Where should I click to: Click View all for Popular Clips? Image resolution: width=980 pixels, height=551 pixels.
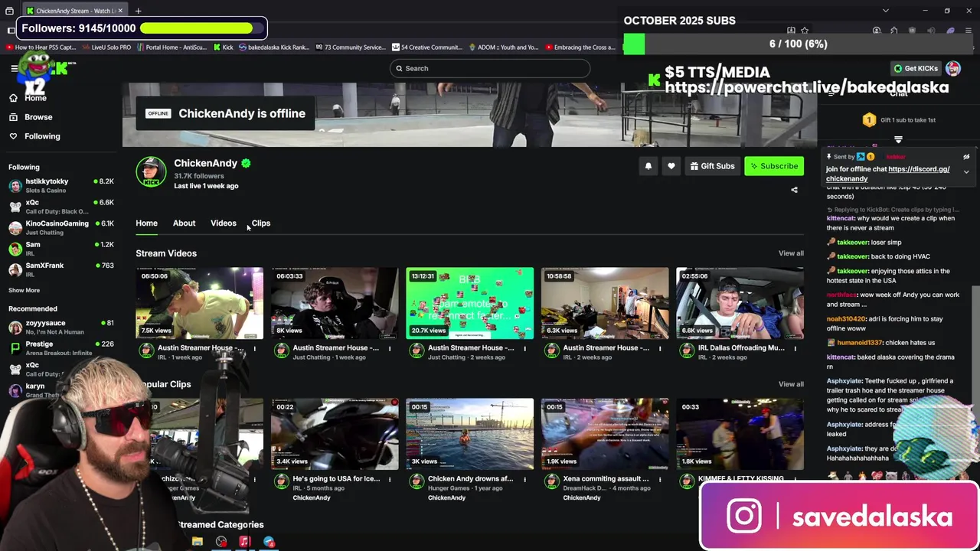(791, 384)
